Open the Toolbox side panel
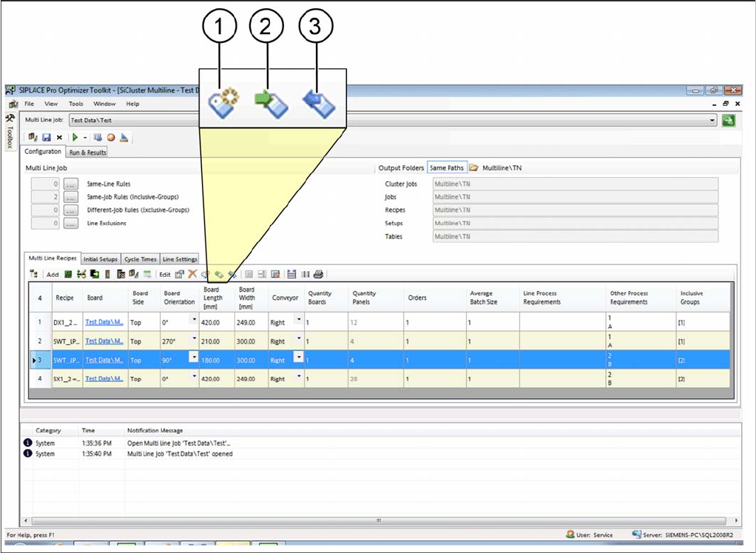The height and width of the screenshot is (553, 756). 10,132
